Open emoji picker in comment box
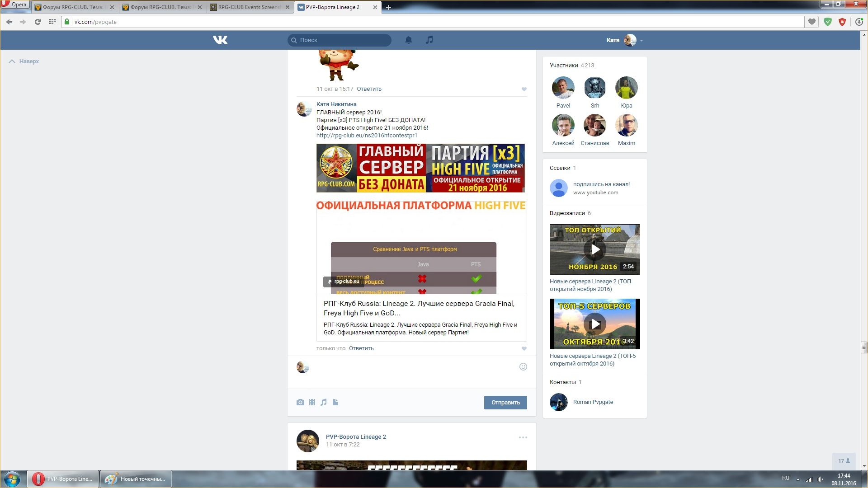Image resolution: width=868 pixels, height=488 pixels. [523, 367]
